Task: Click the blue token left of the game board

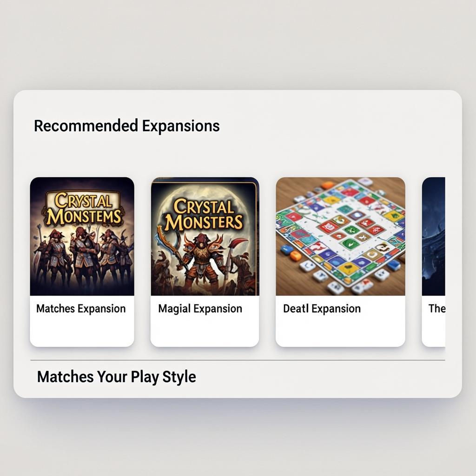Action: pyautogui.click(x=286, y=249)
